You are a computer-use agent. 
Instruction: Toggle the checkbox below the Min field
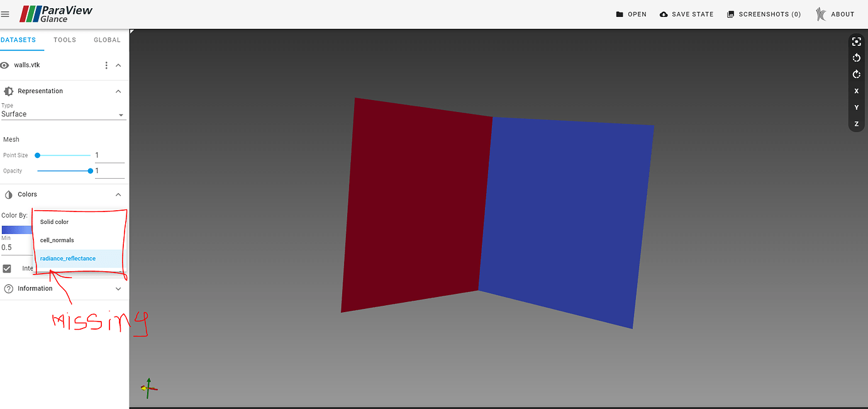tap(7, 269)
